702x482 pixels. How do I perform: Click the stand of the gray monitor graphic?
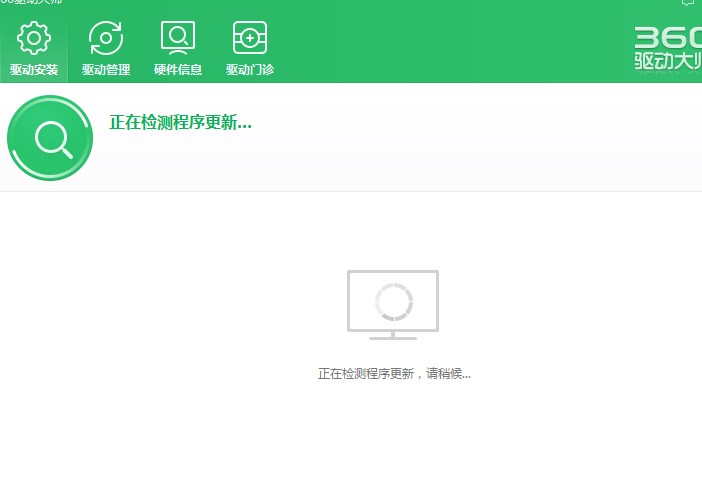392,336
